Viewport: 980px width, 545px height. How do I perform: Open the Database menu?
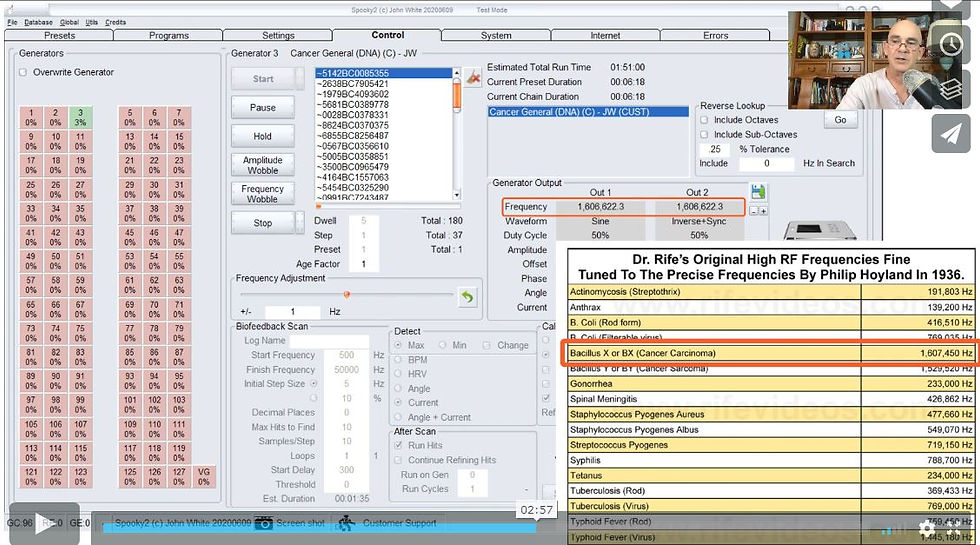point(38,22)
